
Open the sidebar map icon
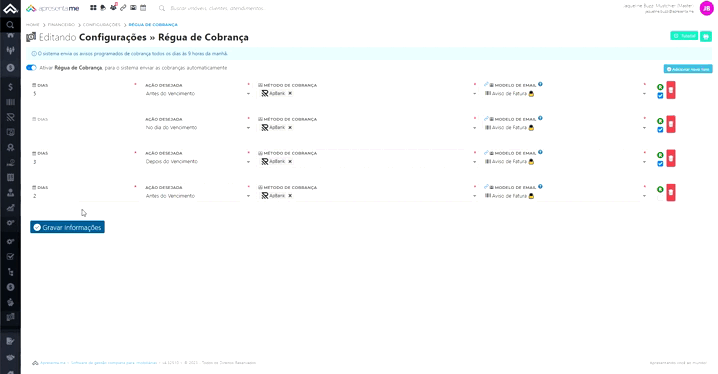tap(10, 317)
